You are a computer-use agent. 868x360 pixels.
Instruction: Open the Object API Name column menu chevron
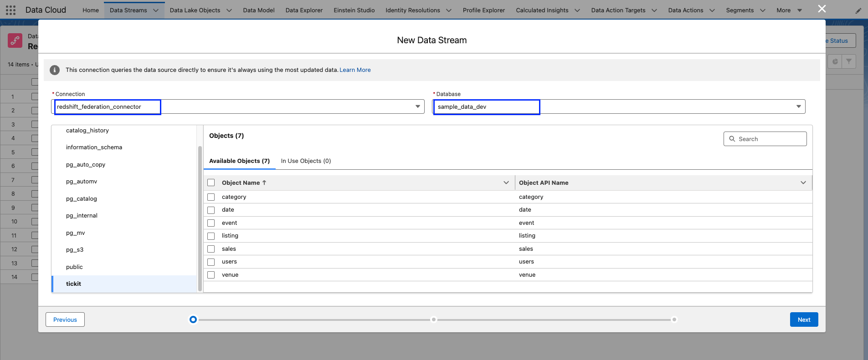[x=803, y=183]
